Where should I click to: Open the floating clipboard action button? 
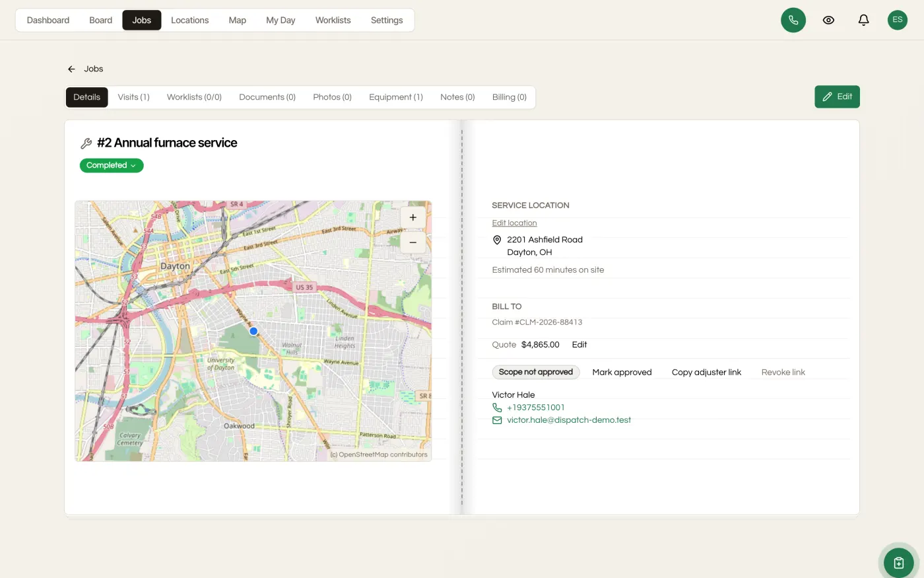(x=899, y=563)
